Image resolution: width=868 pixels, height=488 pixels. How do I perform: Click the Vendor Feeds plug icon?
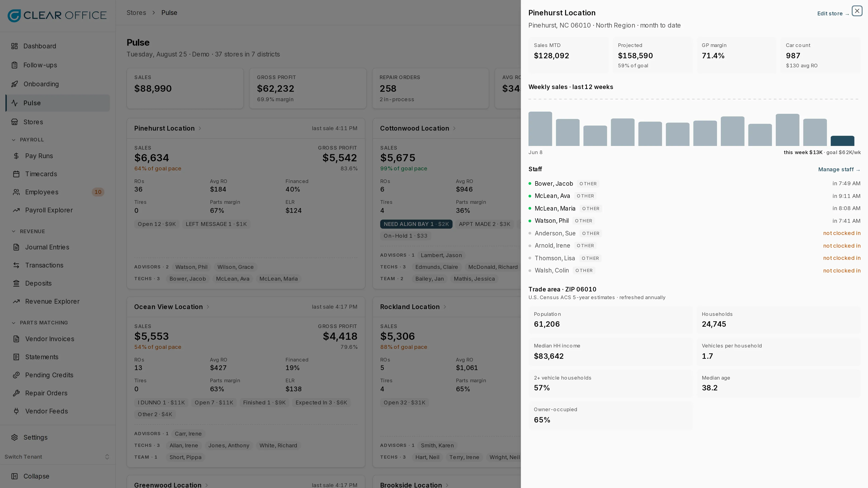coord(16,411)
